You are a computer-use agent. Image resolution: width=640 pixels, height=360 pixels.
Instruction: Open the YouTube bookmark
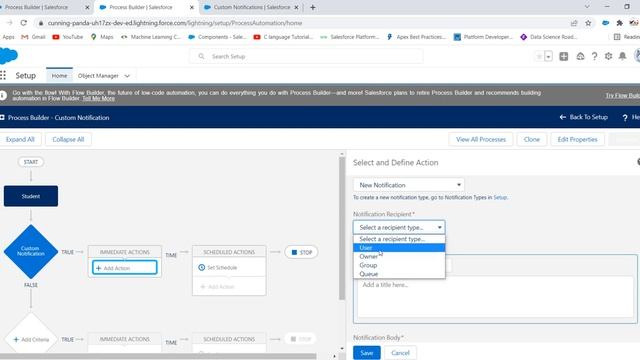[68, 37]
